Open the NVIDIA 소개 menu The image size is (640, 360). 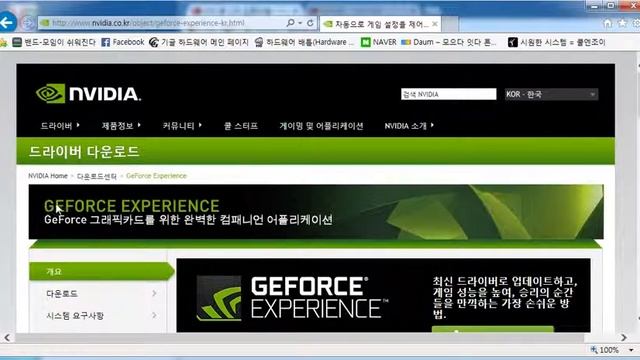click(409, 126)
